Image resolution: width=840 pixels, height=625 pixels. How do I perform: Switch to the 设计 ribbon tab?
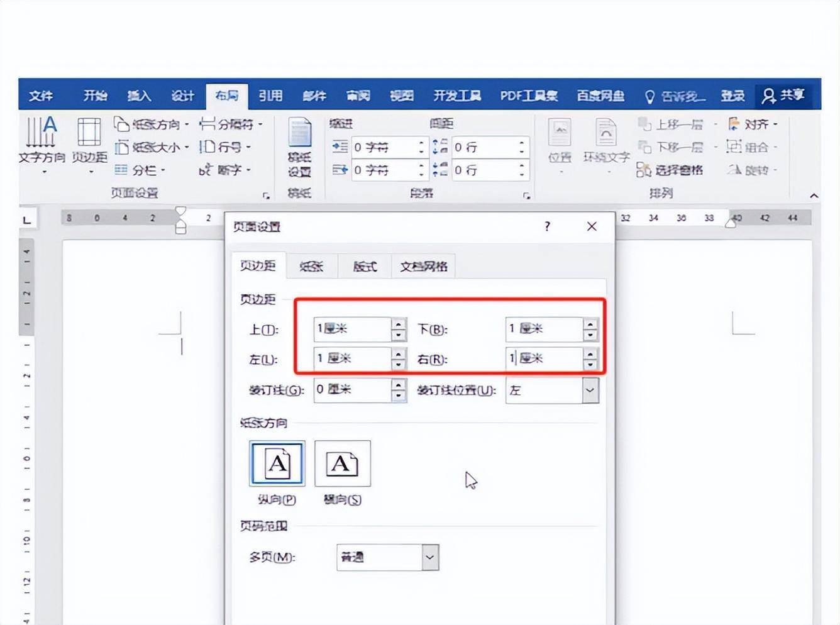[183, 96]
